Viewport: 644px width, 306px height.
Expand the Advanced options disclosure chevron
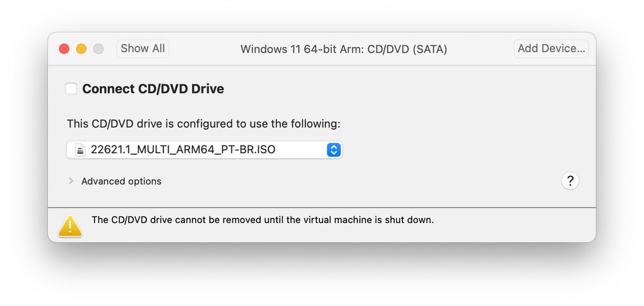point(71,181)
